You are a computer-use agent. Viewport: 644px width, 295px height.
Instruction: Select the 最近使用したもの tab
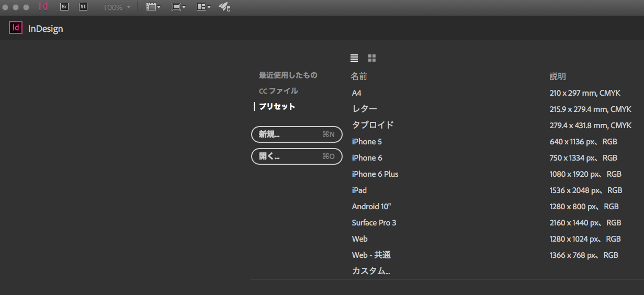(x=288, y=75)
